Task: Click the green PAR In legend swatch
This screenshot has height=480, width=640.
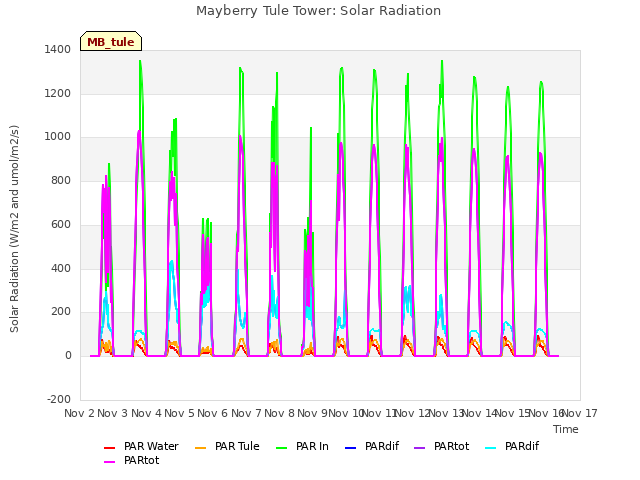Action: click(x=282, y=447)
